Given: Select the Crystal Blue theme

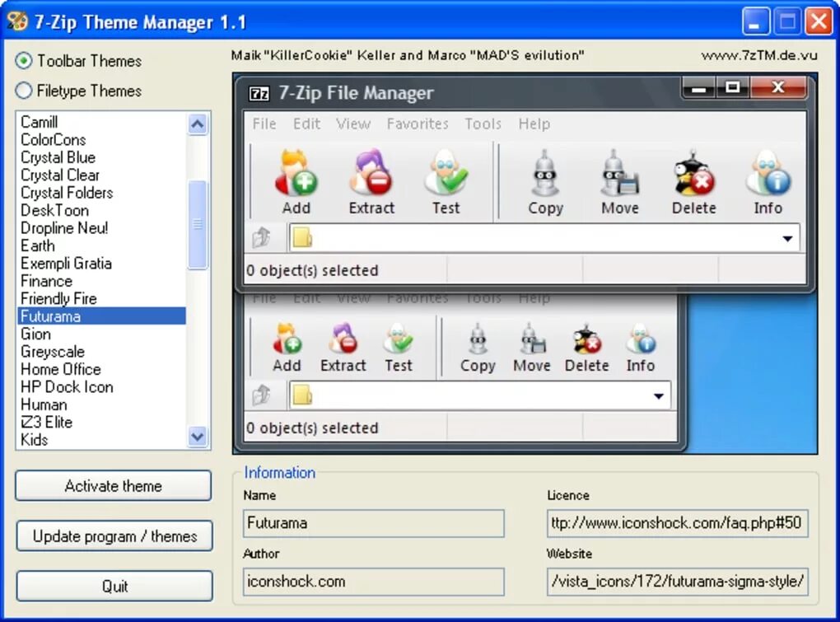Looking at the screenshot, I should point(102,157).
